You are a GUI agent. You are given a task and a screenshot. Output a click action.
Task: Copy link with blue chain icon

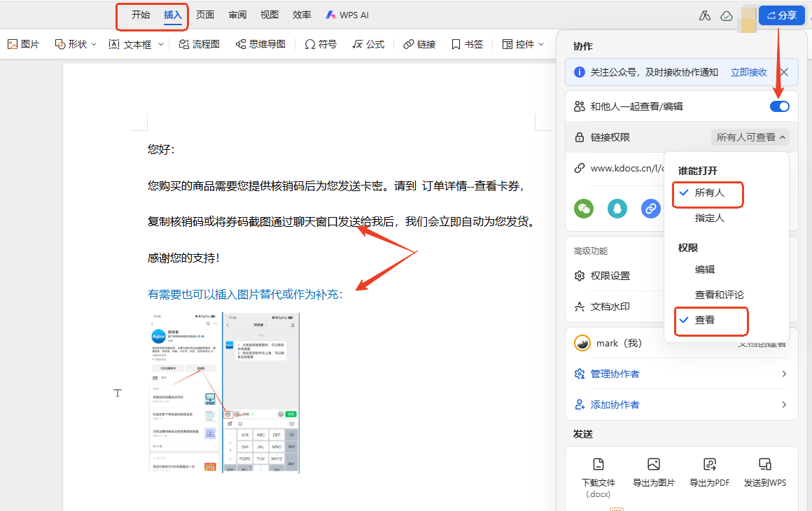(650, 209)
